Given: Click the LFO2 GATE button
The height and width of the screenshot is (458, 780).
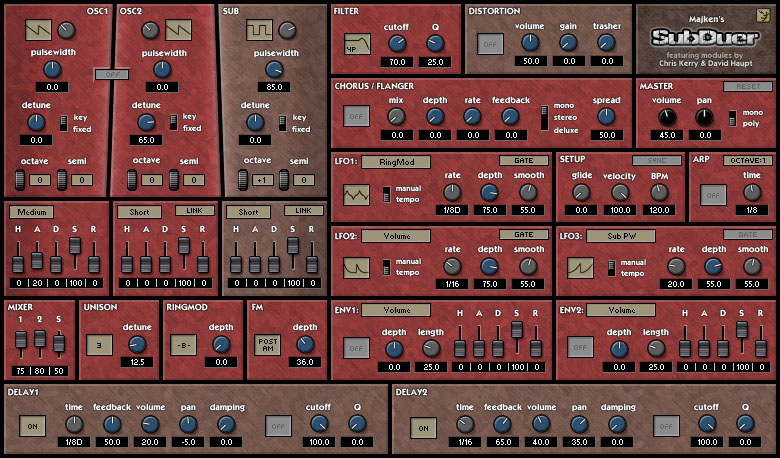Looking at the screenshot, I should (524, 234).
